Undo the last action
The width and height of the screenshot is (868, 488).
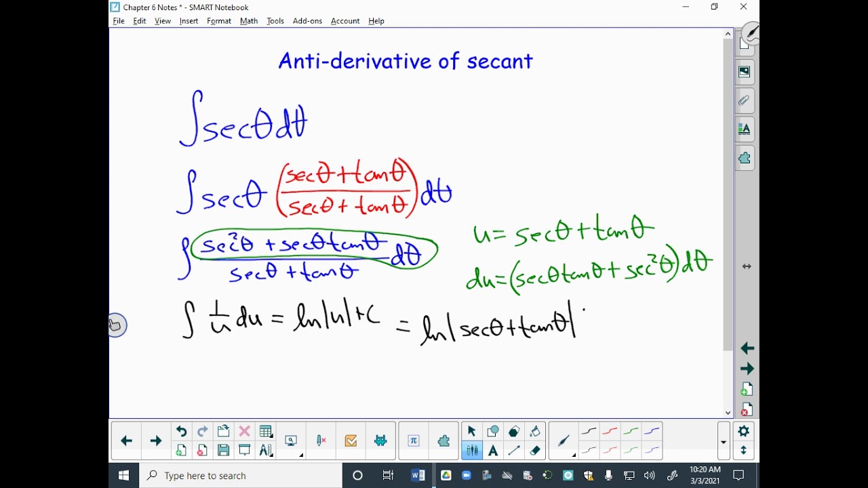[x=181, y=431]
